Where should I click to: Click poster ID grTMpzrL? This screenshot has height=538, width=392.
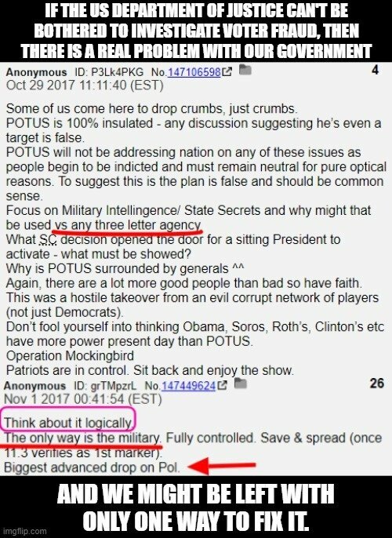coord(105,386)
